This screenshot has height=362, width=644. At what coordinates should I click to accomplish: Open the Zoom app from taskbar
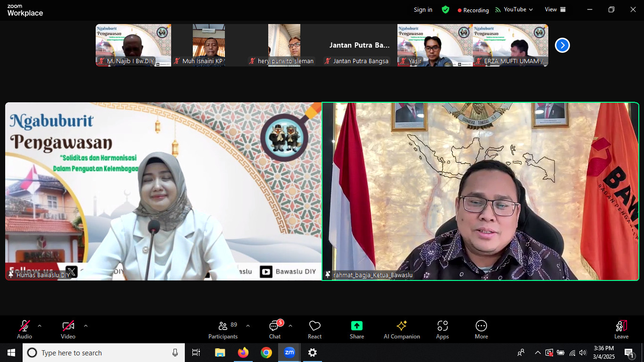click(x=289, y=352)
